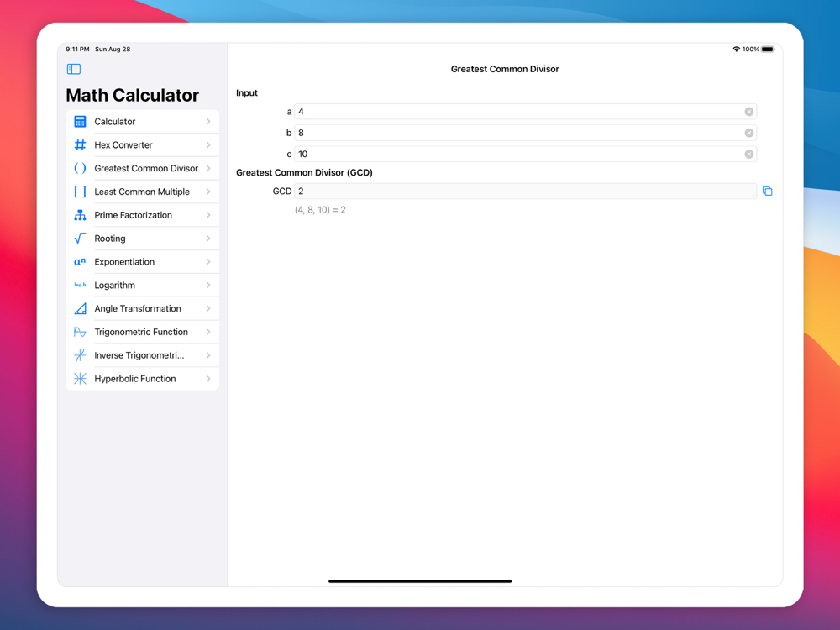Open Hyperbolic Function row chevron
The width and height of the screenshot is (840, 630).
point(208,379)
